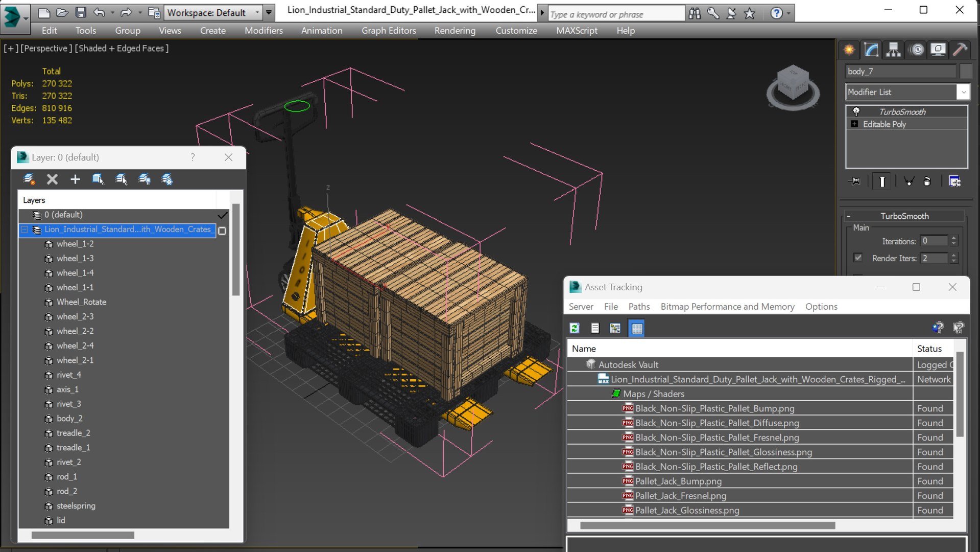980x552 pixels.
Task: Click the body_7 object color swatch
Action: 965,72
